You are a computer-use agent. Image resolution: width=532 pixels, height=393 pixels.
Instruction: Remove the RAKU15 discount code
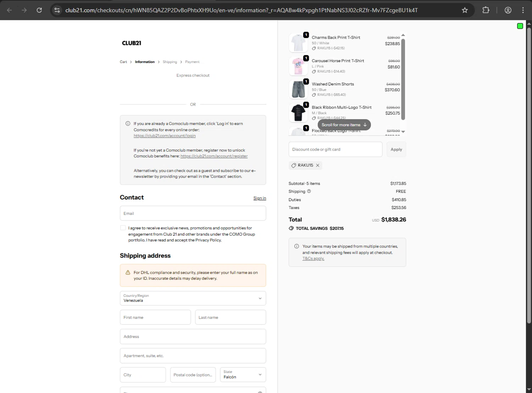[318, 165]
